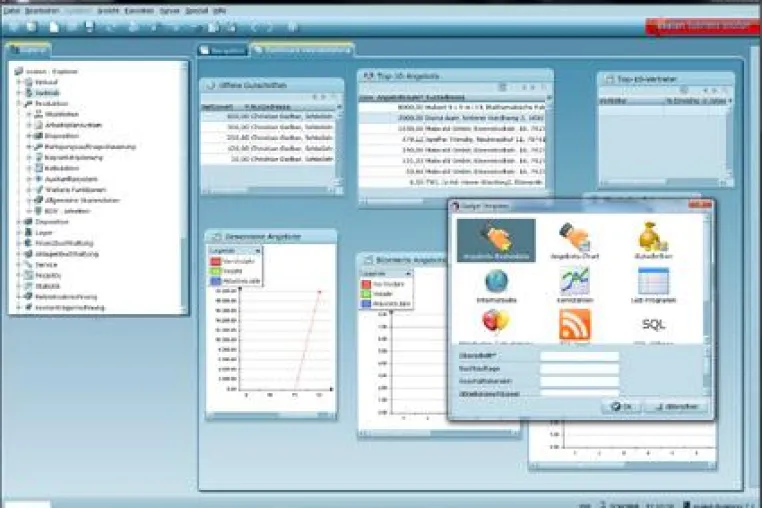Click the back arrow in main toolbar
762x508 pixels.
pos(253,28)
